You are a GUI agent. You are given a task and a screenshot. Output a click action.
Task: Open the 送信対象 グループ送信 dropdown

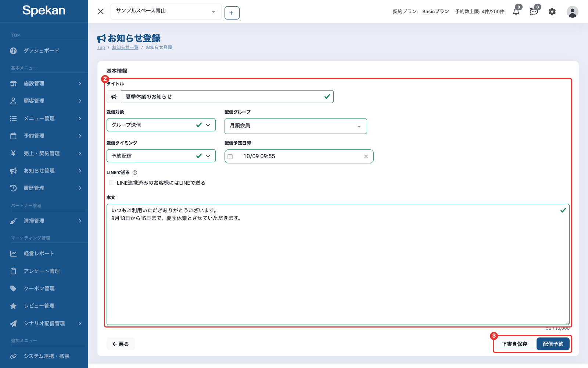tap(161, 125)
